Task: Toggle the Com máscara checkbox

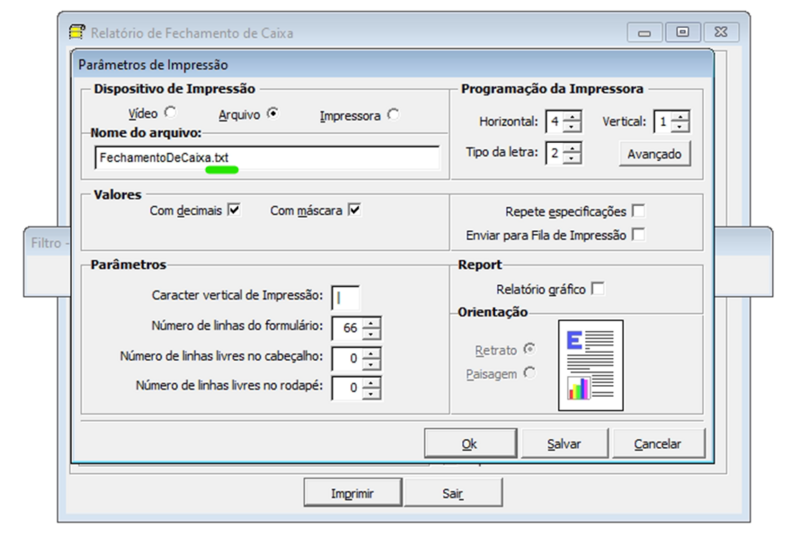Action: click(x=355, y=210)
